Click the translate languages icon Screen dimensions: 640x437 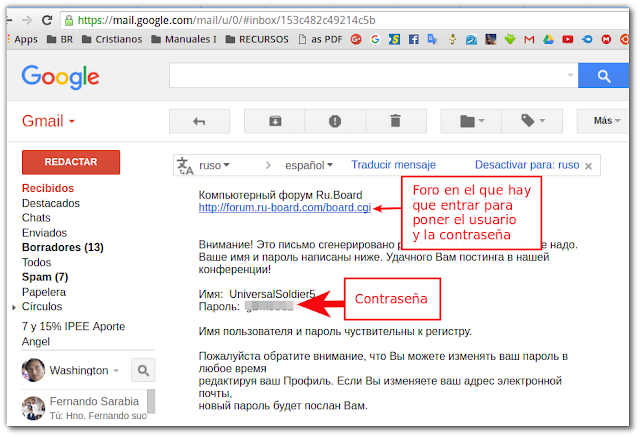point(184,166)
